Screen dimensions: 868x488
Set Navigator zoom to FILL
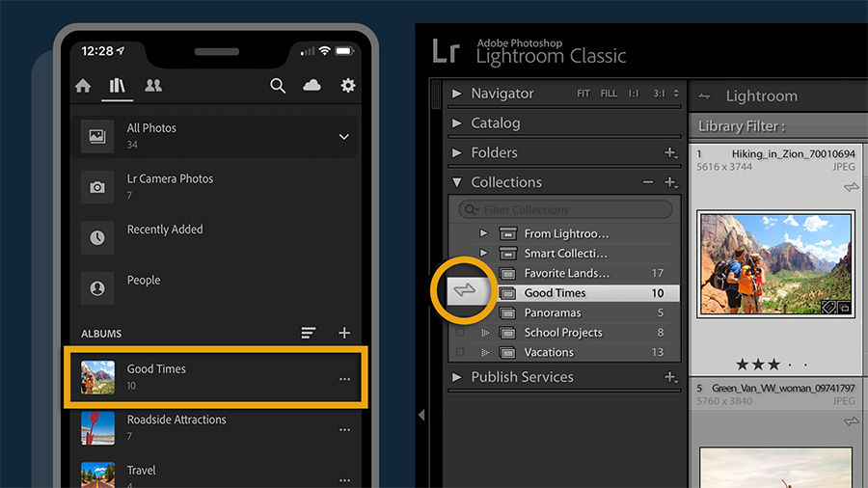pos(609,94)
